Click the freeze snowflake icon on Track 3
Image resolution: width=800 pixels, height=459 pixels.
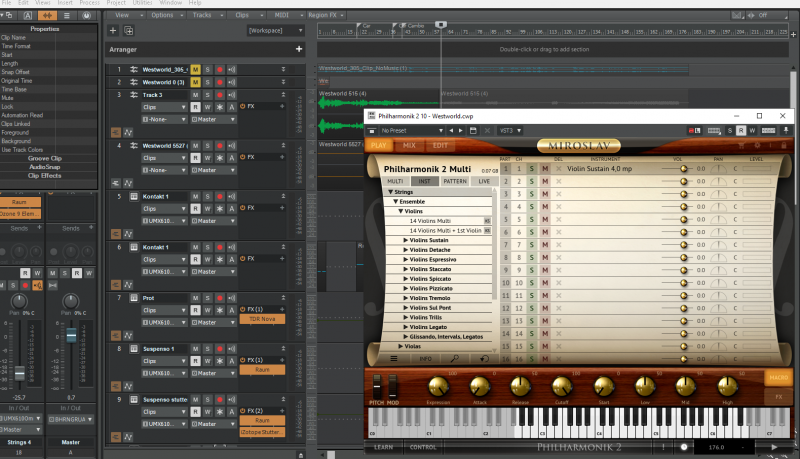[x=220, y=107]
